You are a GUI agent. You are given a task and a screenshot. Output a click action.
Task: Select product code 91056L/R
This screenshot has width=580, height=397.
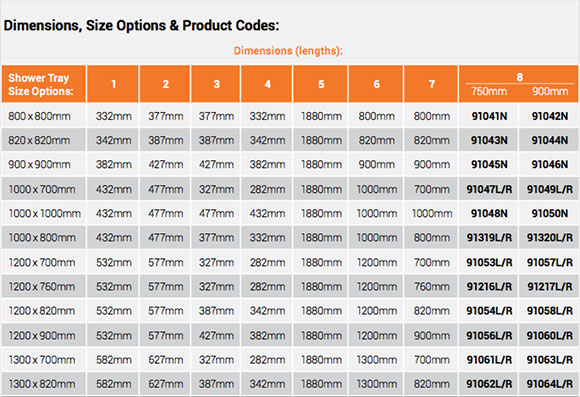coord(489,336)
